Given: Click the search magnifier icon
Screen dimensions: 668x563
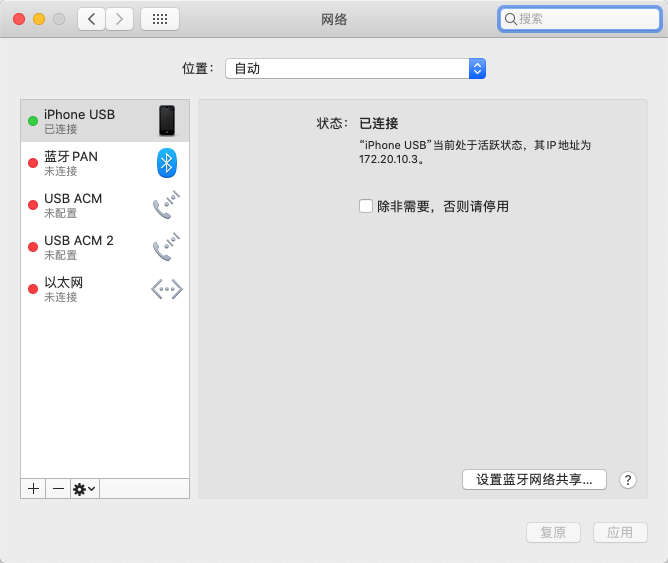Looking at the screenshot, I should pos(510,19).
